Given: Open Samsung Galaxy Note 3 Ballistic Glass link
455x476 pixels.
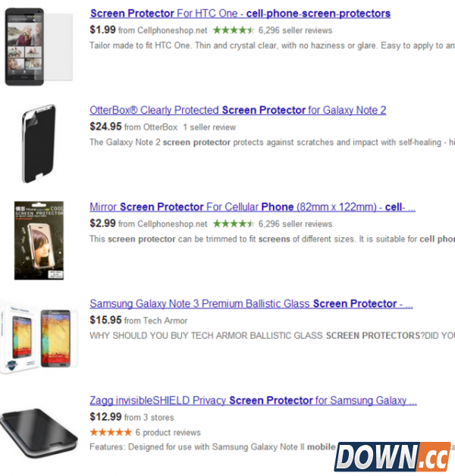Looking at the screenshot, I should point(251,304).
